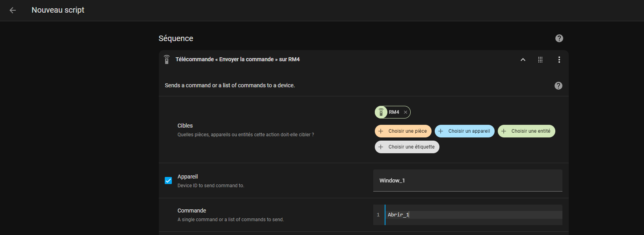
Task: Remove the RM4 target chip
Action: tap(406, 112)
